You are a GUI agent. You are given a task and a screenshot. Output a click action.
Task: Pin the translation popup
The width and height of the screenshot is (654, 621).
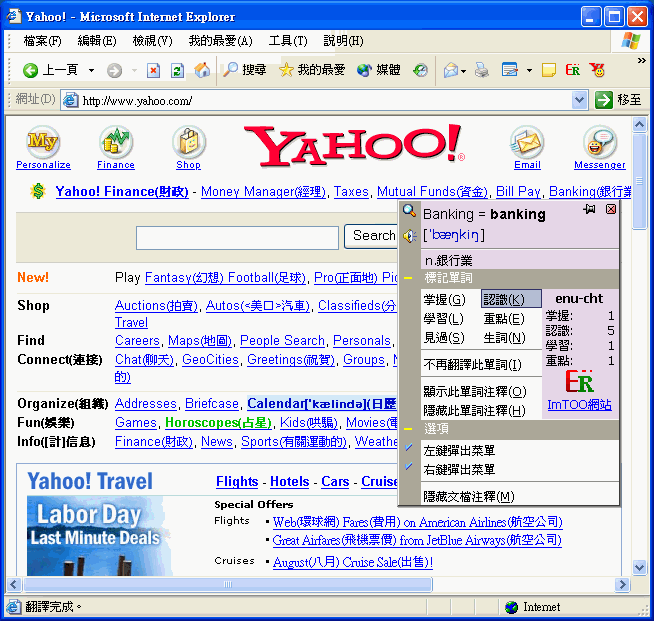pyautogui.click(x=589, y=209)
